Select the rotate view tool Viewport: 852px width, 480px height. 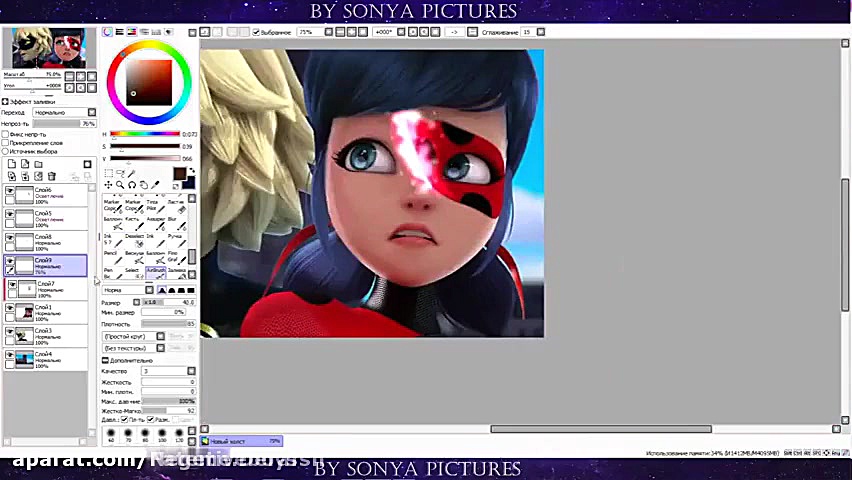click(132, 185)
